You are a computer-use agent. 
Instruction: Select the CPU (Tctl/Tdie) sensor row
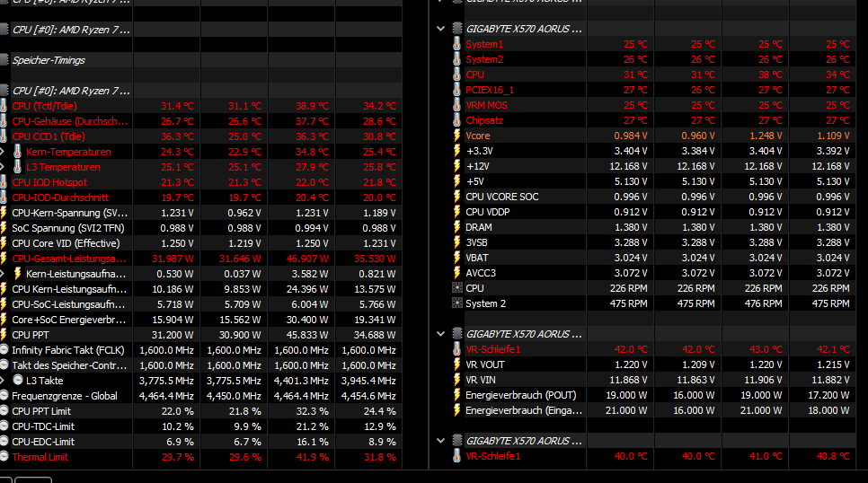click(201, 106)
